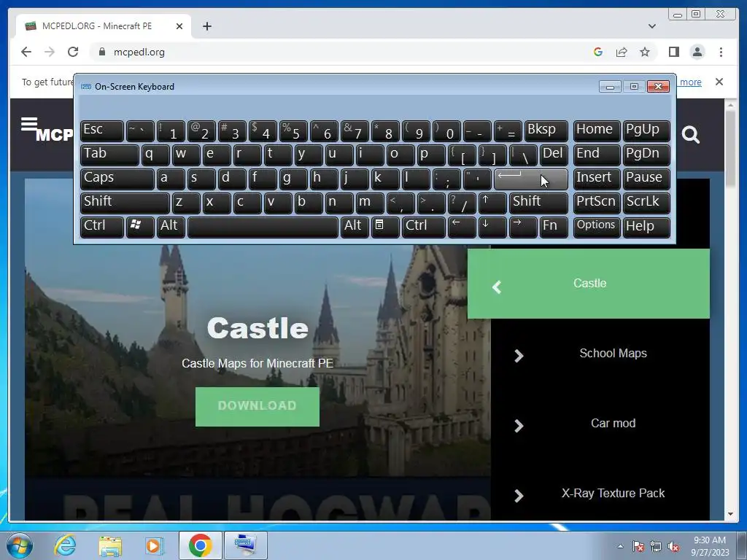Dismiss the notification bar with X
747x560 pixels.
[719, 82]
